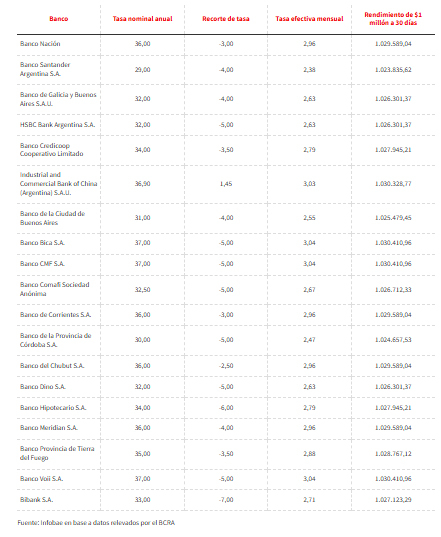
Task: Select Banco de la Ciudad de Buenos Aires
Action: click(52, 218)
